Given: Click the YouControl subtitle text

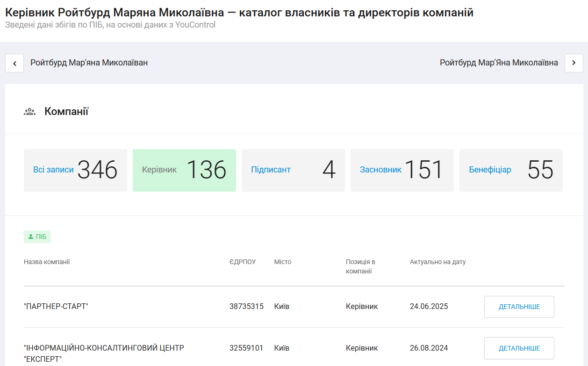Looking at the screenshot, I should [x=110, y=25].
